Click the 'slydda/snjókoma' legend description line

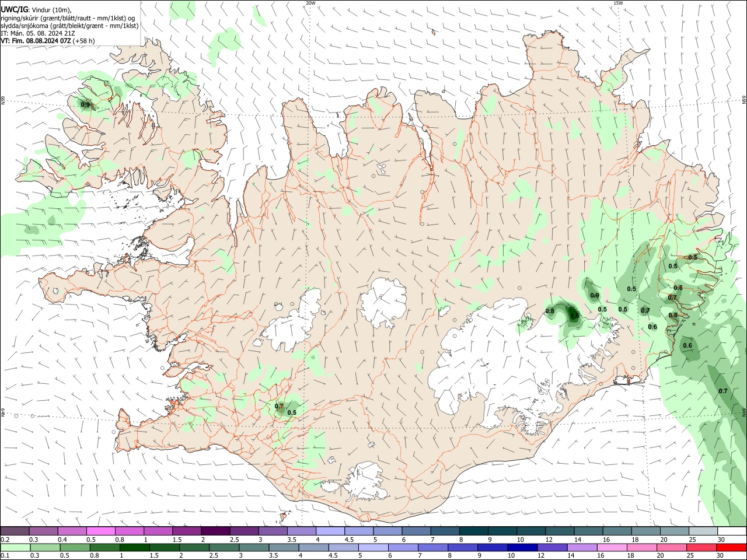coord(69,26)
